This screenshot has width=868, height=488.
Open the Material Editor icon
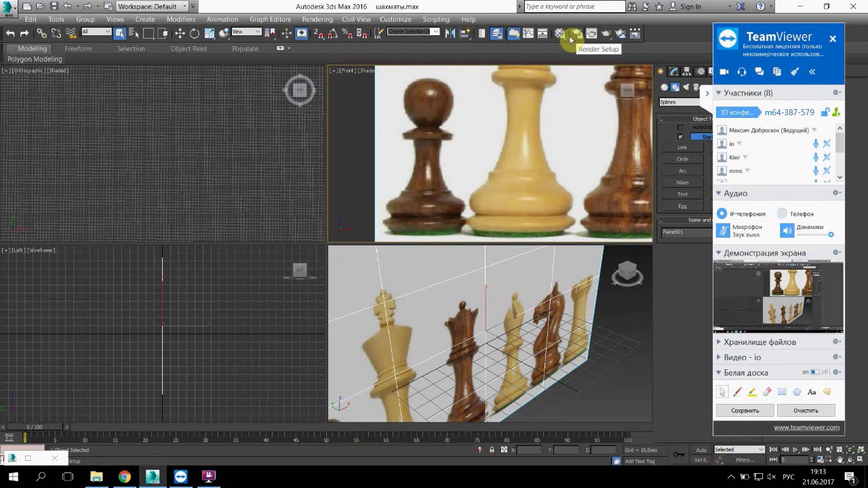(x=560, y=33)
